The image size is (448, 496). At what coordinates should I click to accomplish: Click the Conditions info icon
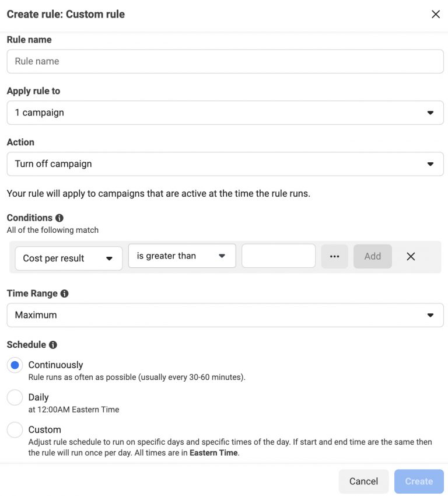(x=60, y=218)
